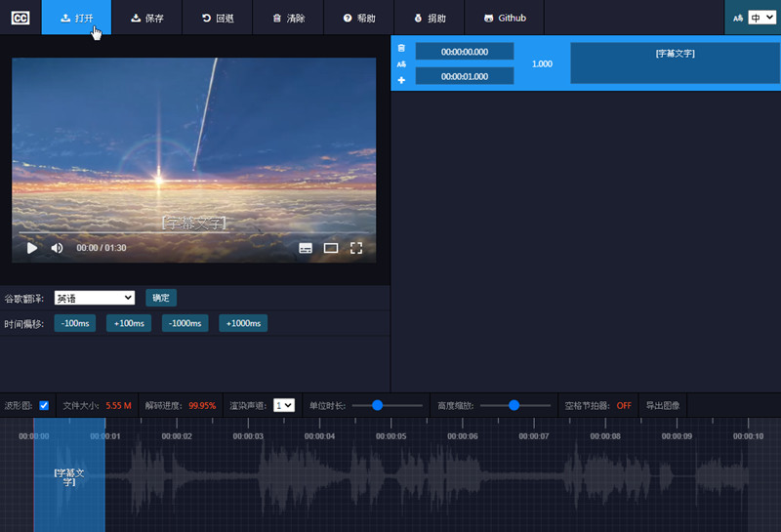The height and width of the screenshot is (532, 781).
Task: Add new subtitle with plus icon
Action: click(401, 80)
